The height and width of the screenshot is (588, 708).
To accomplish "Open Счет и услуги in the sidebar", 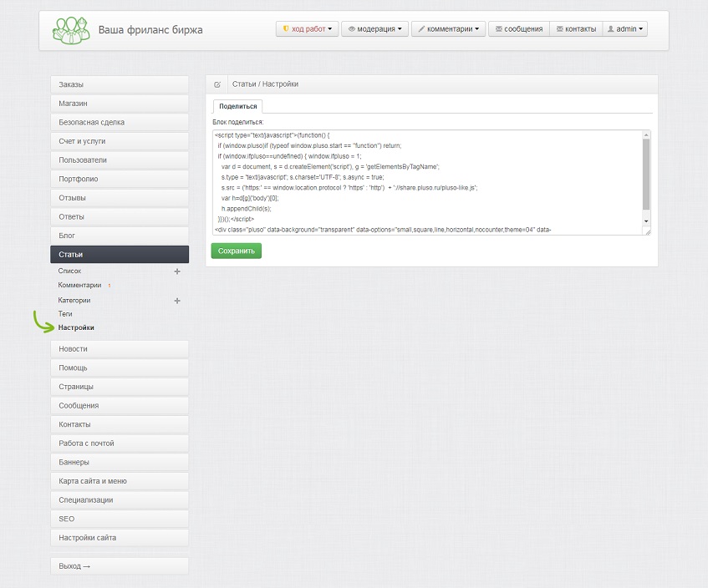I will click(120, 141).
